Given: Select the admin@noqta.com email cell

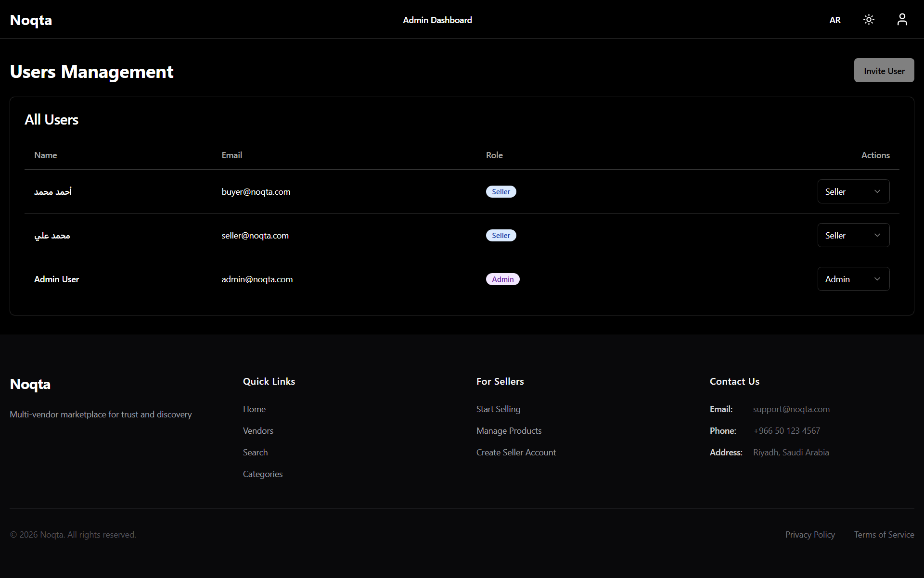Looking at the screenshot, I should point(257,279).
